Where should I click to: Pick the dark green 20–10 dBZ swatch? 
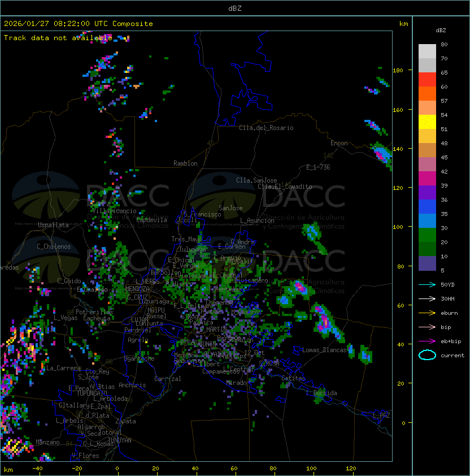click(x=427, y=249)
